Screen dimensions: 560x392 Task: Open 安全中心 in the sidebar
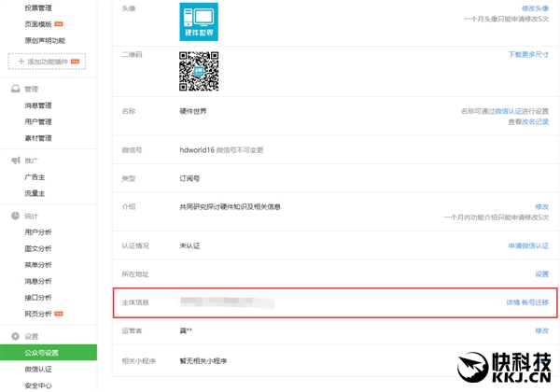pyautogui.click(x=38, y=385)
